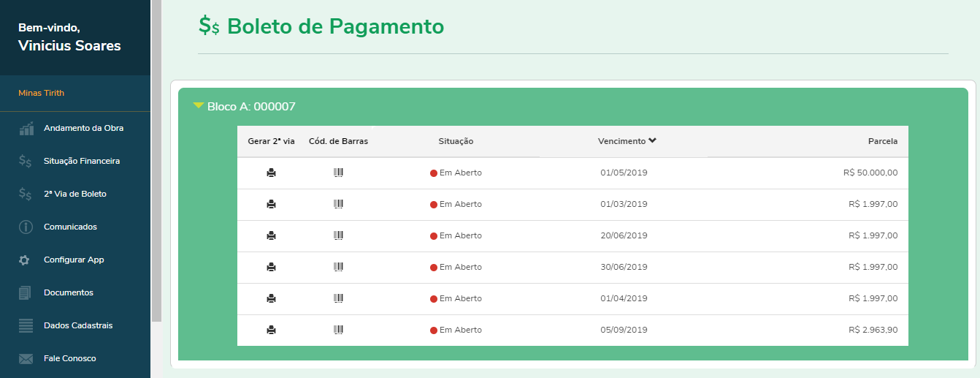Open Comunicados in the sidebar

(x=70, y=227)
